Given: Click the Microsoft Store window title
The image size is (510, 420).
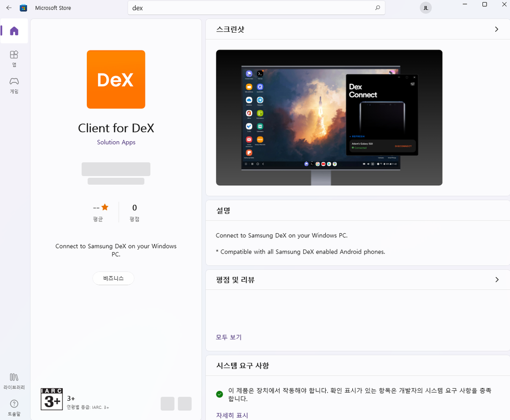Looking at the screenshot, I should point(53,8).
